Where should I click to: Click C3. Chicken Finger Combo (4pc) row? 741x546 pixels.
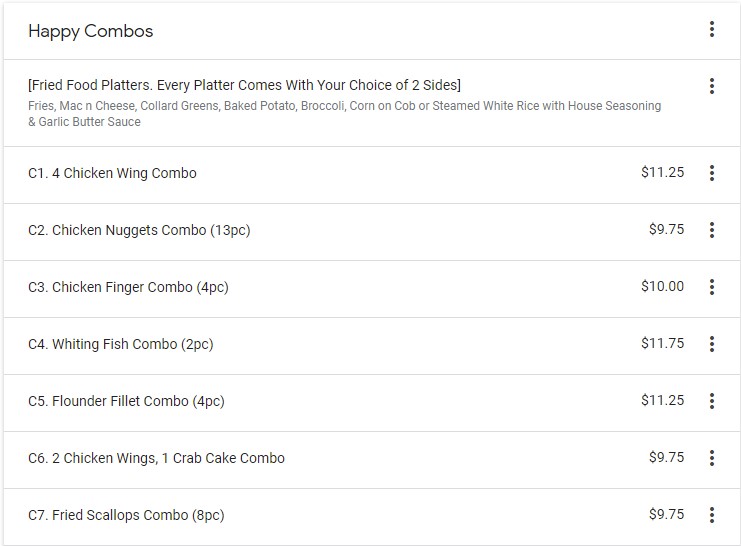pyautogui.click(x=128, y=287)
